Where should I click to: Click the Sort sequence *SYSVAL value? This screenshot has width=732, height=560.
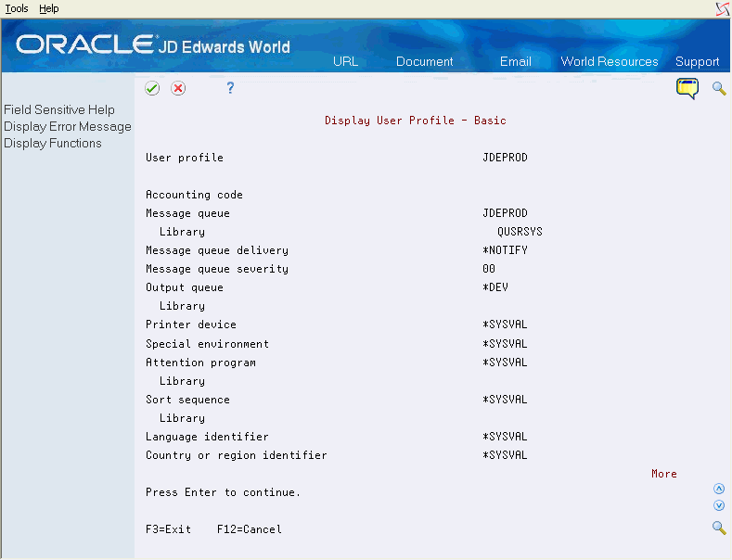click(x=505, y=400)
